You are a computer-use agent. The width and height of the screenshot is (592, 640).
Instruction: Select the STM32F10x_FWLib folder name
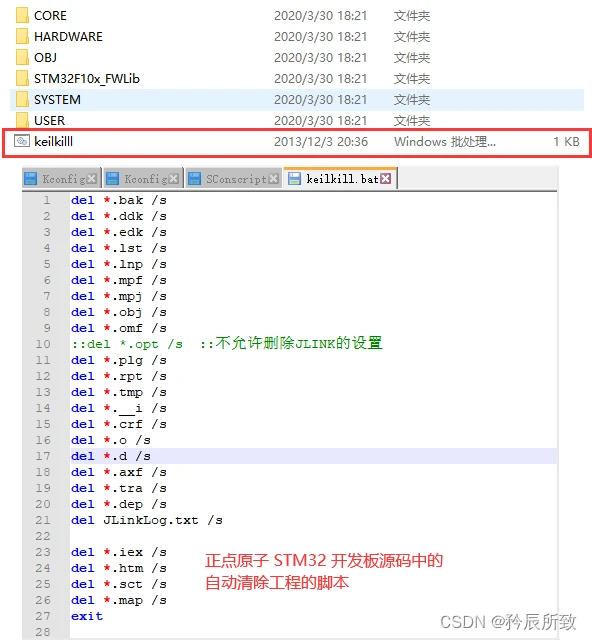coord(87,79)
